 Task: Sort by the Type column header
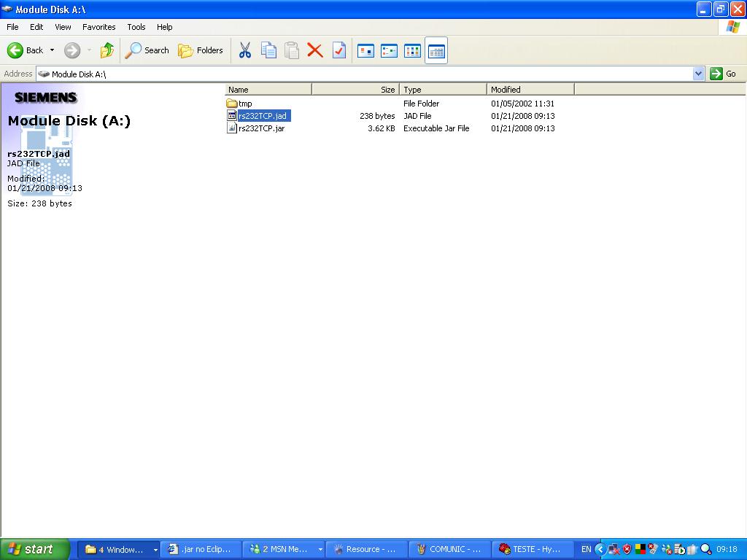coord(443,90)
